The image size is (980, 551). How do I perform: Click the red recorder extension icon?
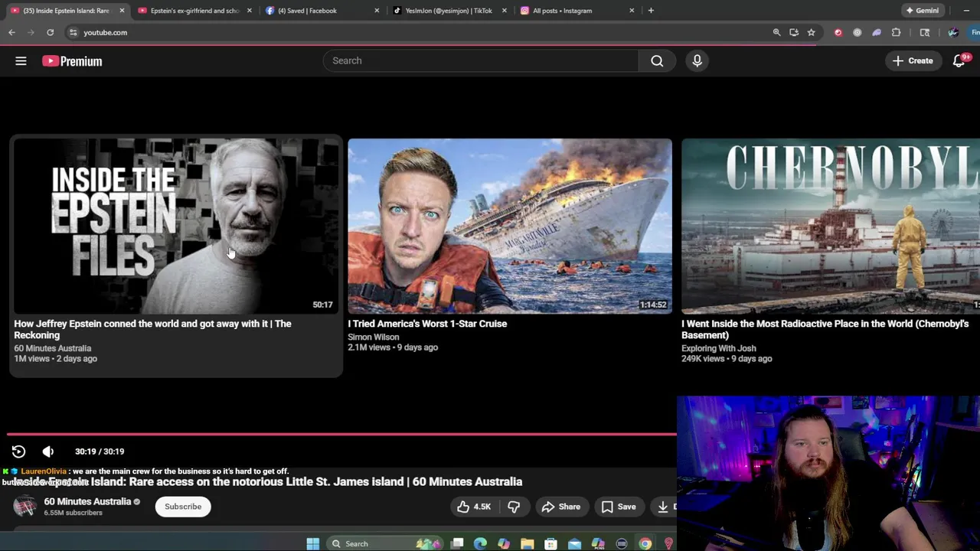838,32
